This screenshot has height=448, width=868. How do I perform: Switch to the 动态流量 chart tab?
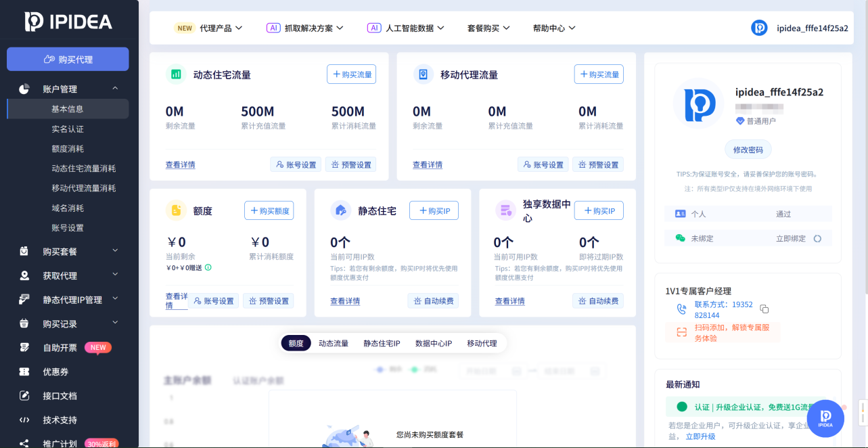pos(334,343)
